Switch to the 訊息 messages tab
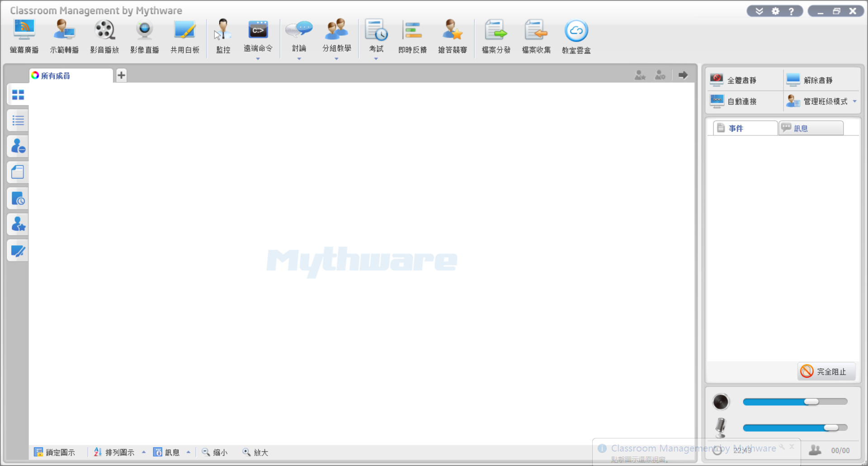The height and width of the screenshot is (466, 868). tap(811, 128)
